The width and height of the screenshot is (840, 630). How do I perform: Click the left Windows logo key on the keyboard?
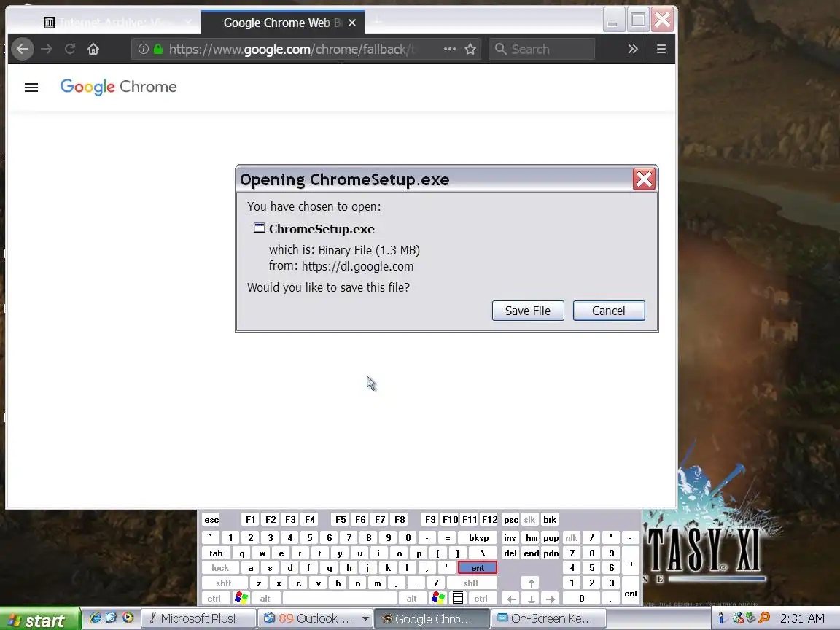(241, 598)
